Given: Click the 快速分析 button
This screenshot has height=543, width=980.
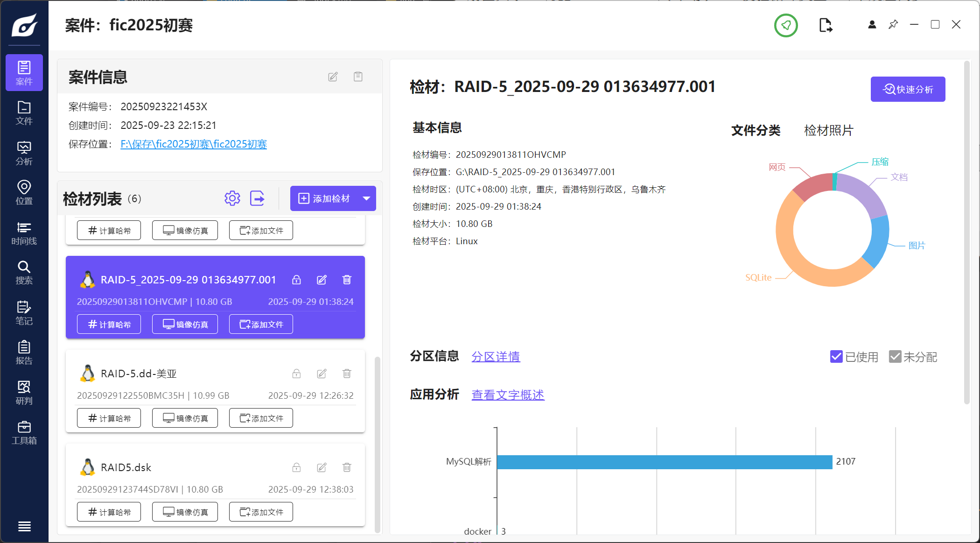Looking at the screenshot, I should pos(908,89).
